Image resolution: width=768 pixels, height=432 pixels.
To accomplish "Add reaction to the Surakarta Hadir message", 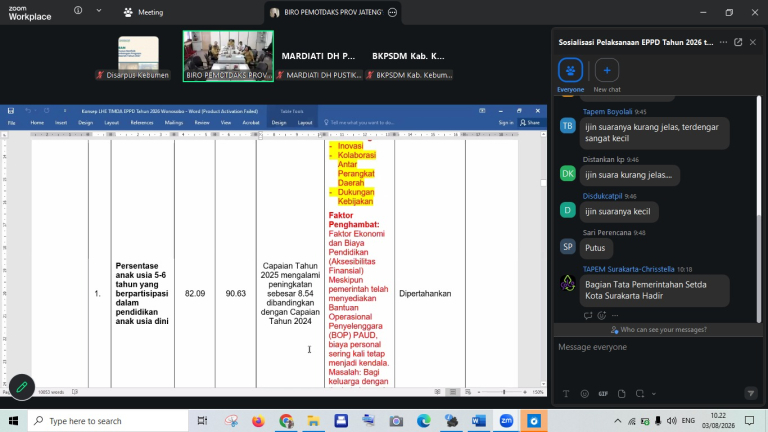I will [x=602, y=315].
